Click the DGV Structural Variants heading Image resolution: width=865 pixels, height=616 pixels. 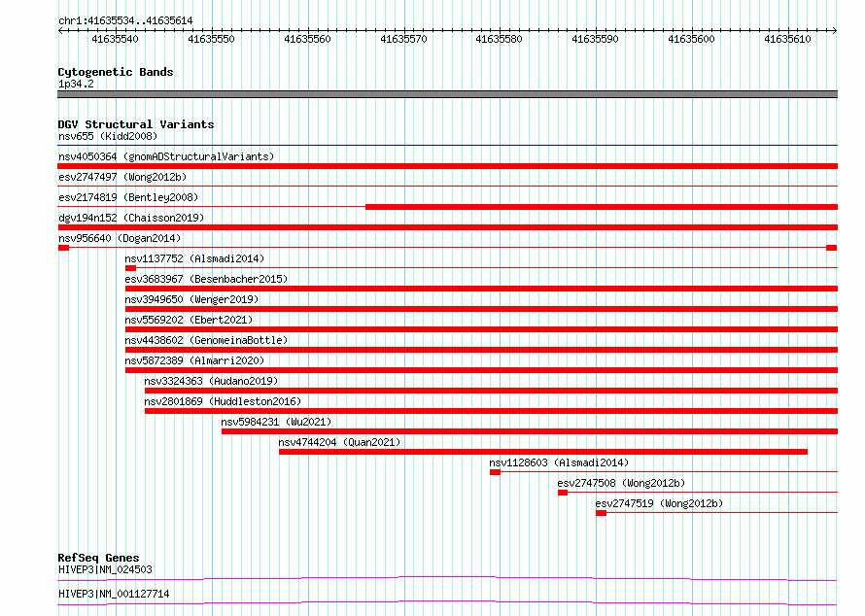tap(136, 124)
